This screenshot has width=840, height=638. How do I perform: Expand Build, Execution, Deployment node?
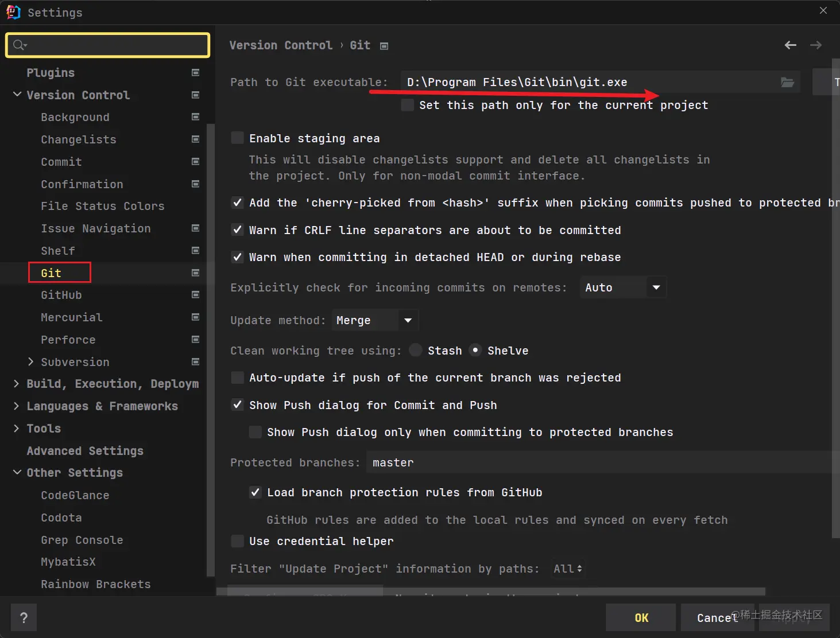pos(16,383)
